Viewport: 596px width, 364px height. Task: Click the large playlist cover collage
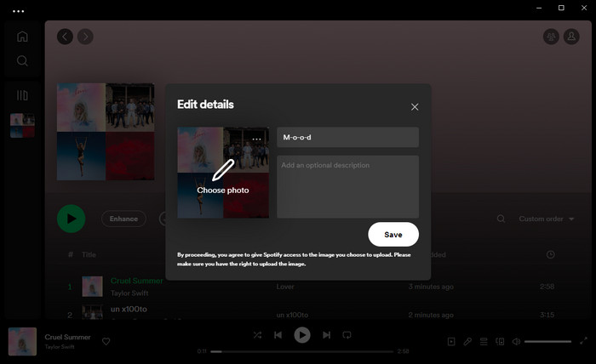click(106, 132)
